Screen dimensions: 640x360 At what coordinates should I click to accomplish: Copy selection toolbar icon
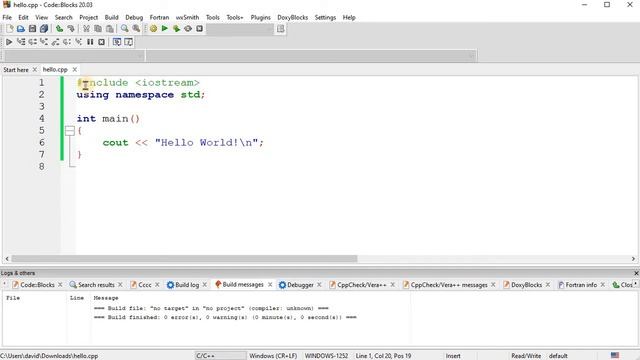(98, 29)
